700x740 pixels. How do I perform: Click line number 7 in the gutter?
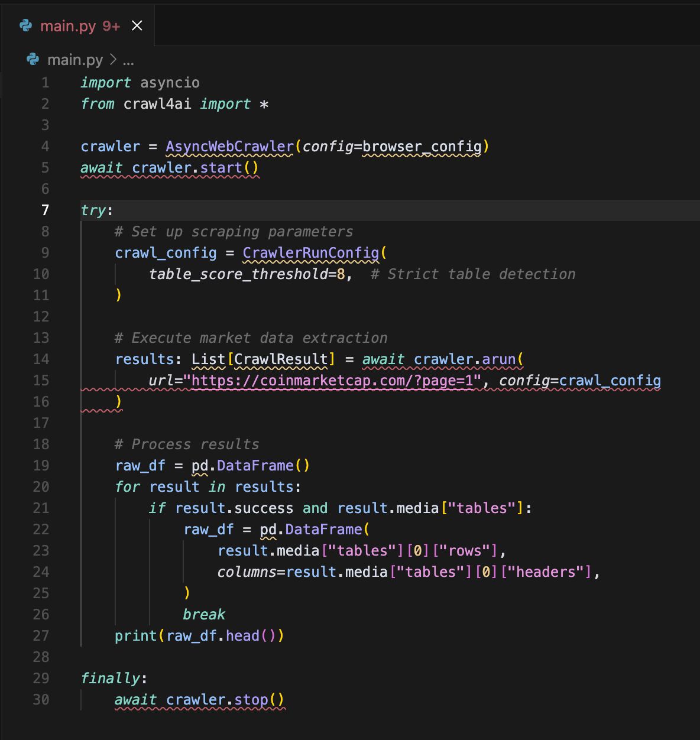click(x=44, y=210)
